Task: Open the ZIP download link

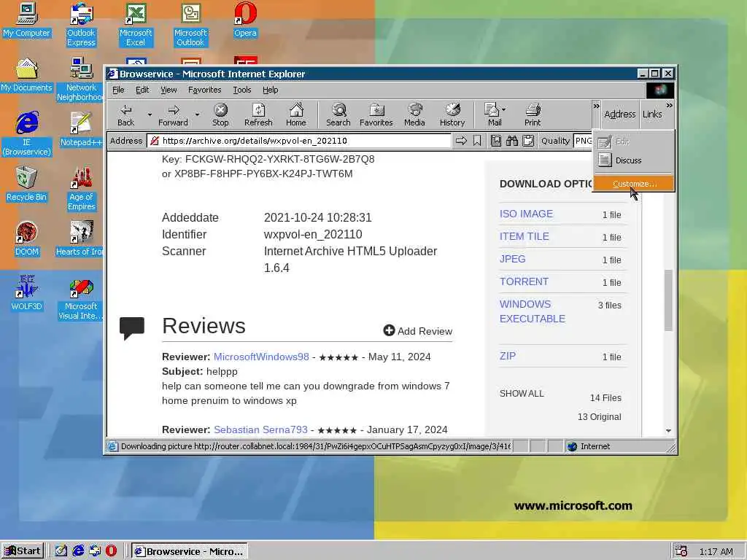Action: (x=508, y=356)
